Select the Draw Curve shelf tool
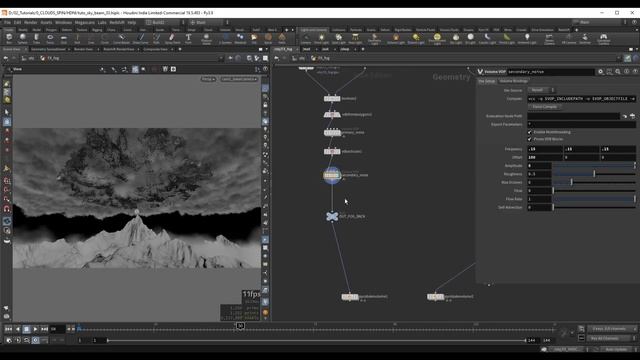This screenshot has height=360, width=640. pyautogui.click(x=140, y=38)
